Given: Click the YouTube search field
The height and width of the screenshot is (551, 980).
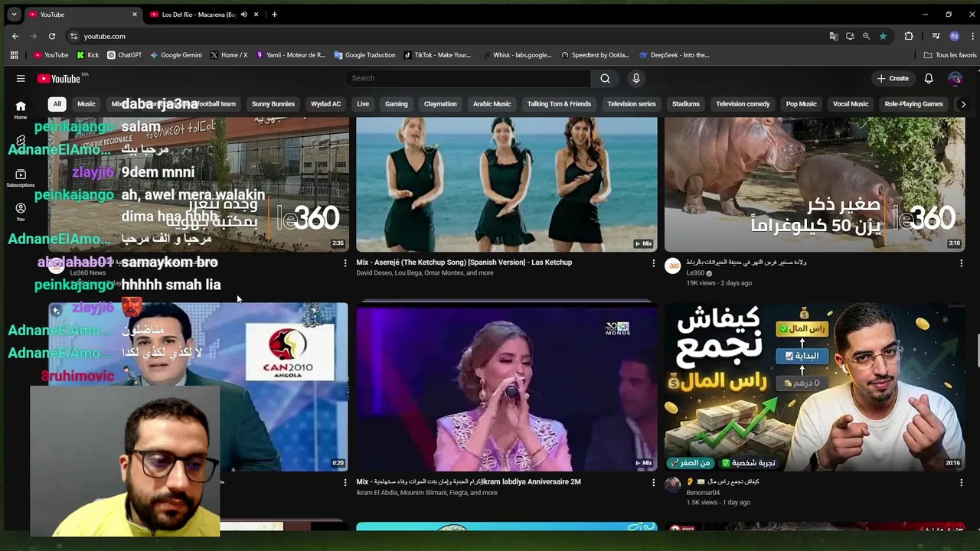Looking at the screenshot, I should (x=467, y=78).
